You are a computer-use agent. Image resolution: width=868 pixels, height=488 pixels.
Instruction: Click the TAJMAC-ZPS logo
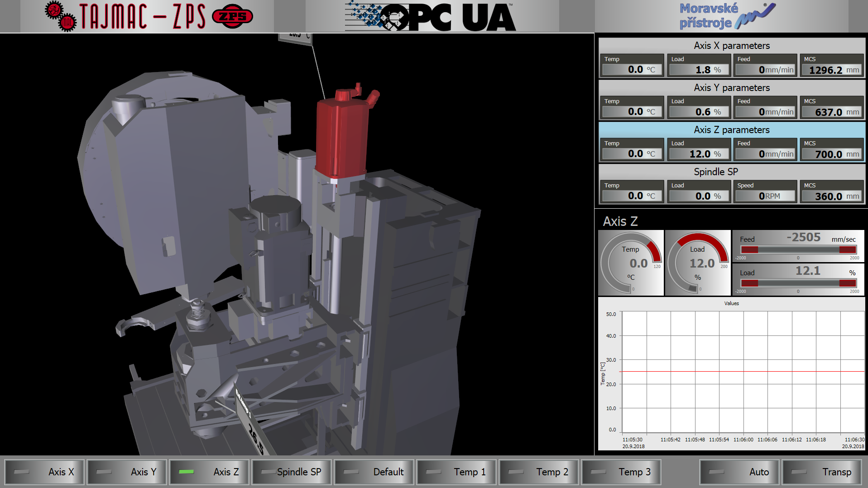(149, 16)
